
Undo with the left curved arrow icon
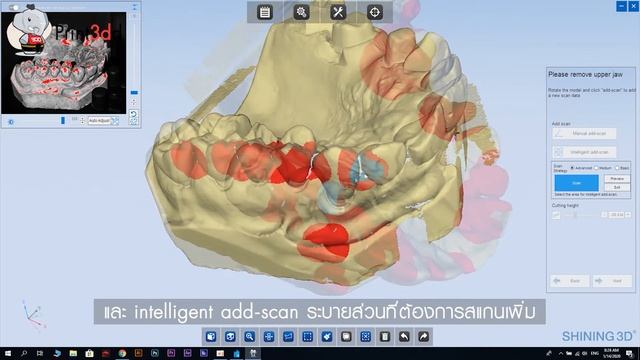pyautogui.click(x=404, y=337)
